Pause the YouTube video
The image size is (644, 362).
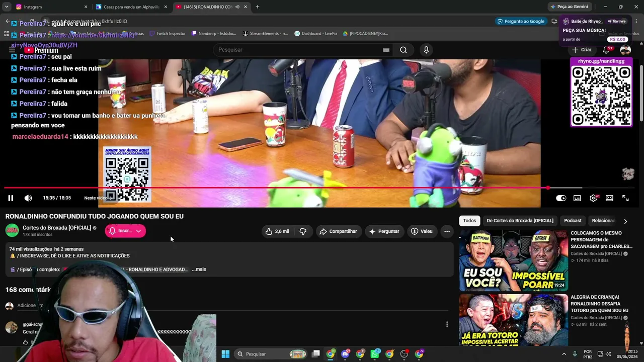[x=11, y=198]
